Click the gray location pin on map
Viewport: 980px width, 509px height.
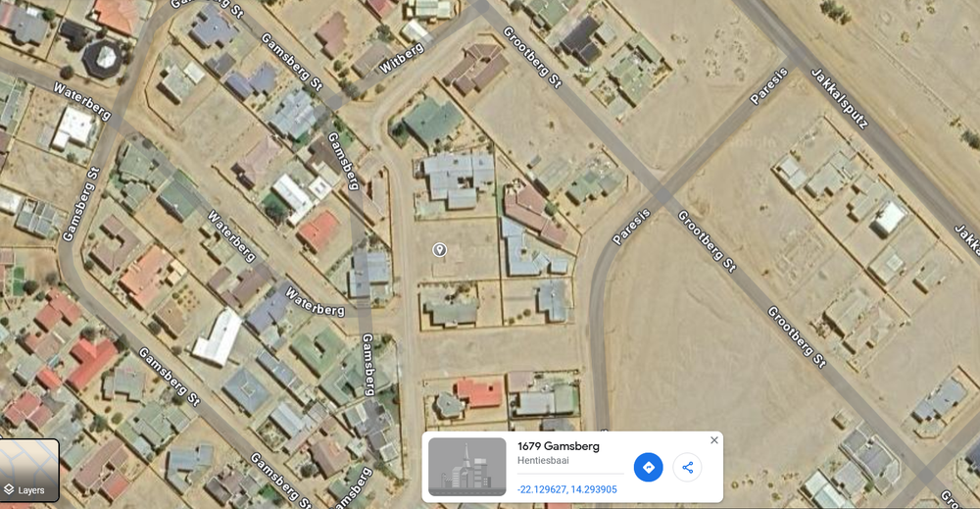click(x=439, y=250)
